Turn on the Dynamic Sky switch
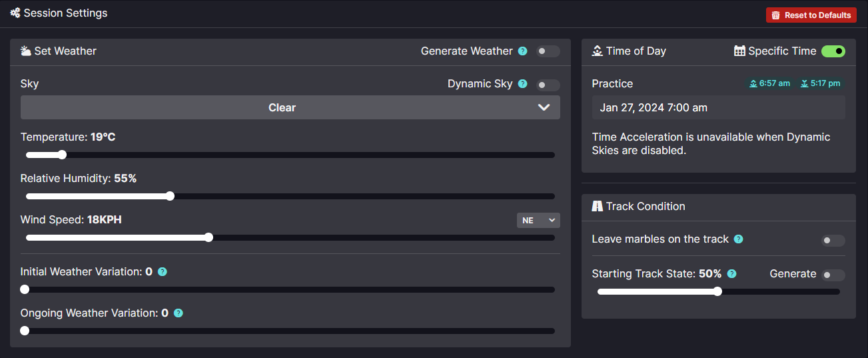The width and height of the screenshot is (868, 358). [548, 85]
